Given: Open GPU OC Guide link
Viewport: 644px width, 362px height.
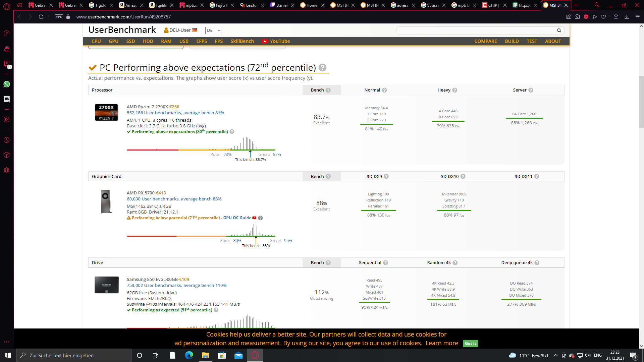Looking at the screenshot, I should 237,218.
